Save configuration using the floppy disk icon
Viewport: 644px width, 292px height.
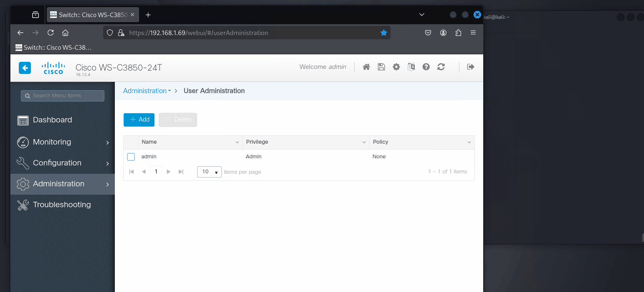pos(381,67)
